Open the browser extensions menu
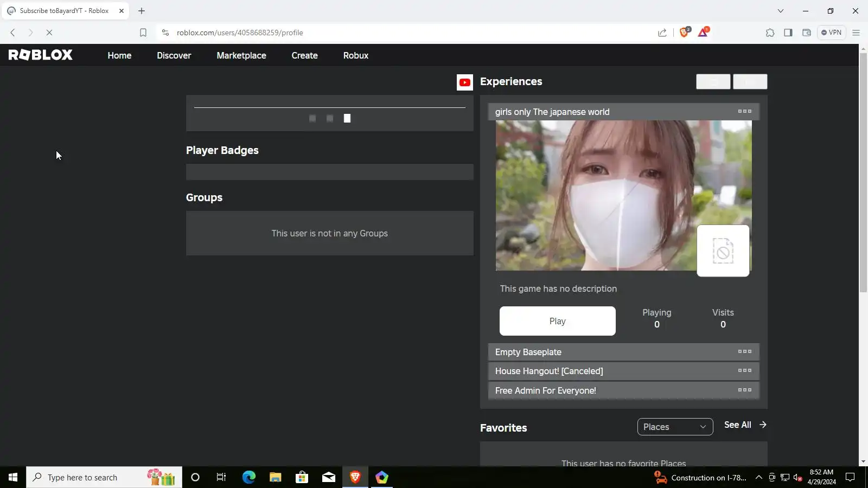 [x=770, y=33]
